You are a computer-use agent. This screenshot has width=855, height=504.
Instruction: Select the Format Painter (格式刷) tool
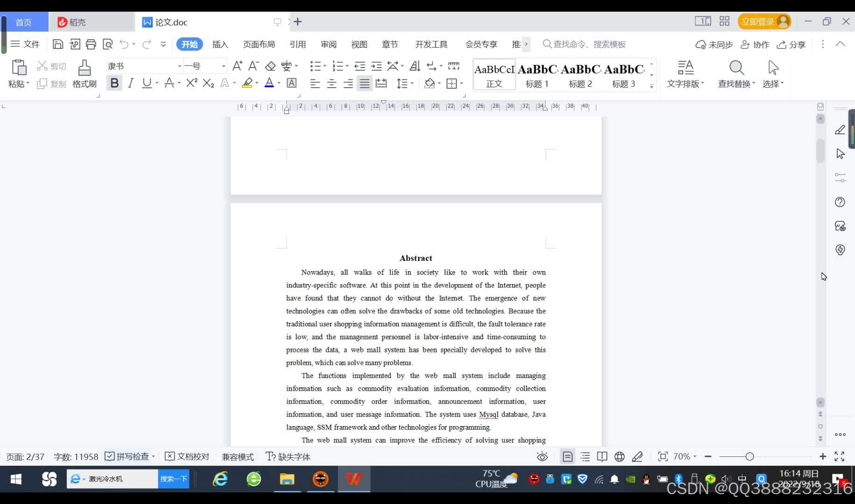(x=84, y=75)
